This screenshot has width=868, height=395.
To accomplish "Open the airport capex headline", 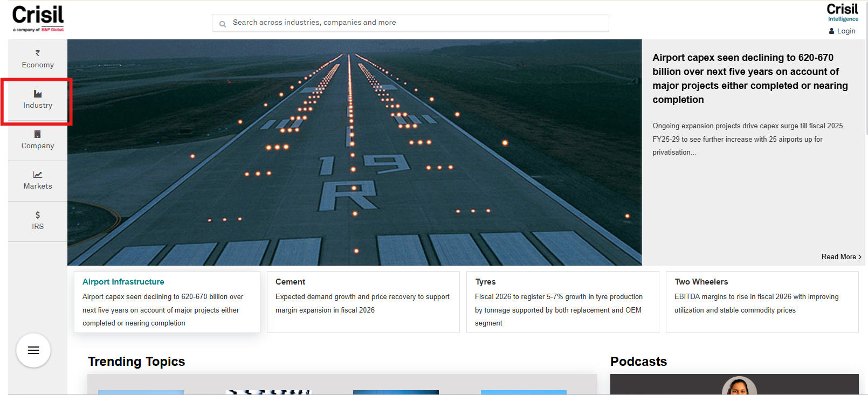I will 750,79.
